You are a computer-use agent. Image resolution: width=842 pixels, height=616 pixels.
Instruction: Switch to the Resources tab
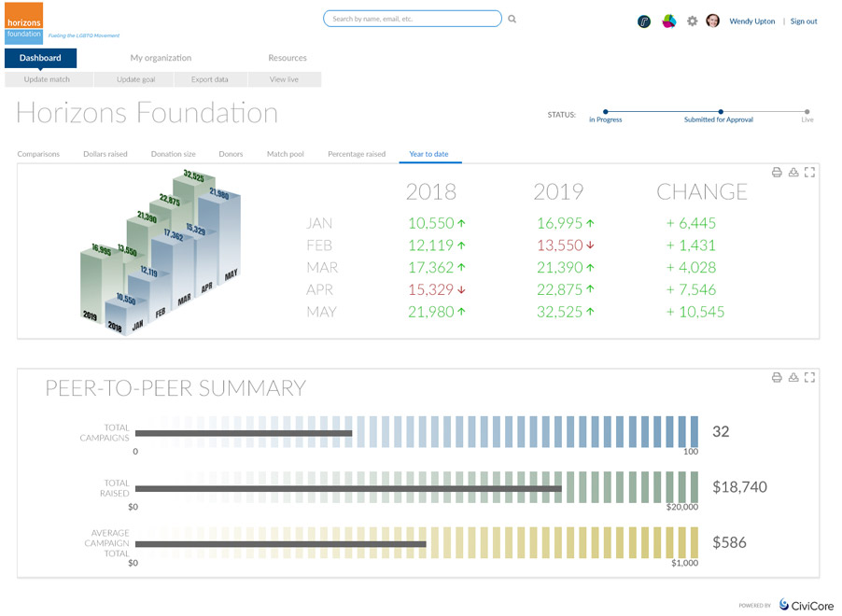pyautogui.click(x=288, y=58)
